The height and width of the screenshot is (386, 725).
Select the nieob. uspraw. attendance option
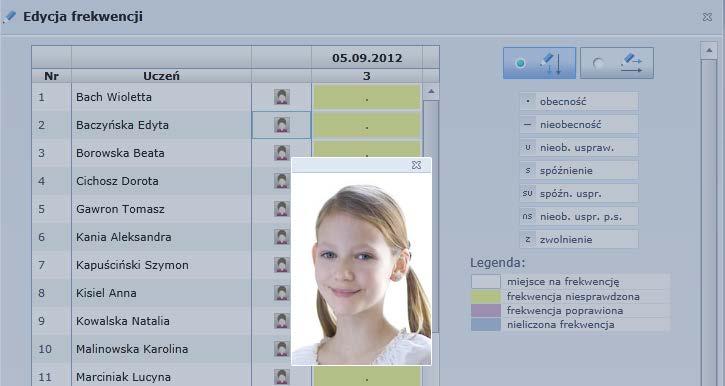coord(579,147)
